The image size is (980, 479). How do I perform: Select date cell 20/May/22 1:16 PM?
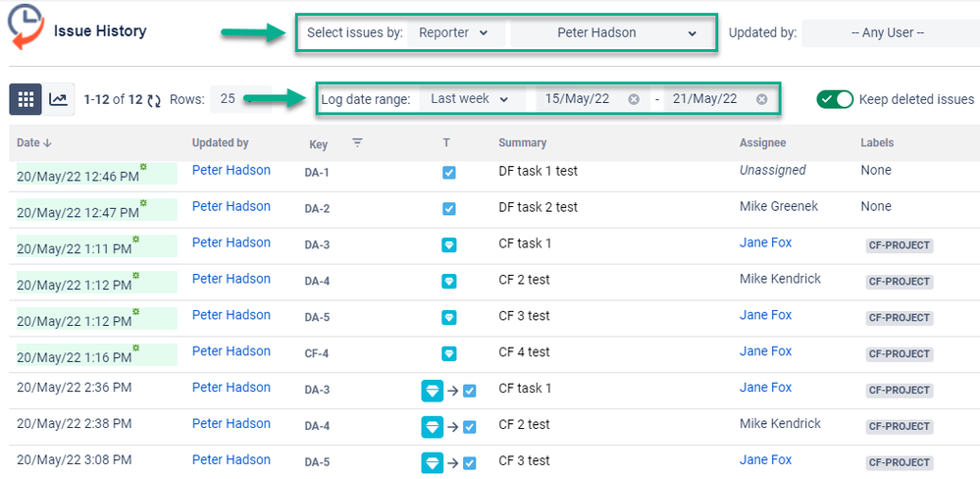pos(96,355)
